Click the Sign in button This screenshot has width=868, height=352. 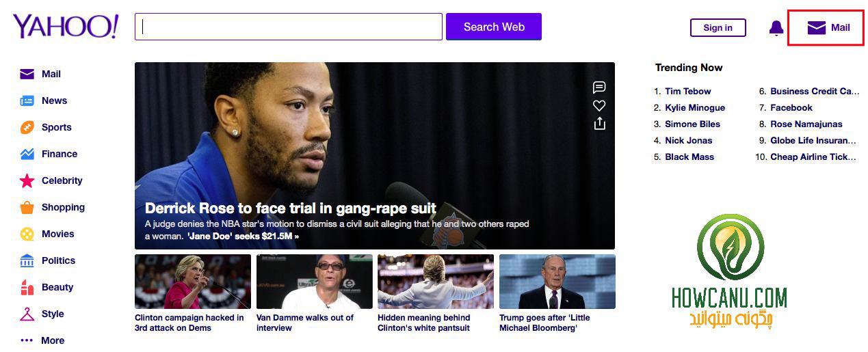(x=718, y=27)
